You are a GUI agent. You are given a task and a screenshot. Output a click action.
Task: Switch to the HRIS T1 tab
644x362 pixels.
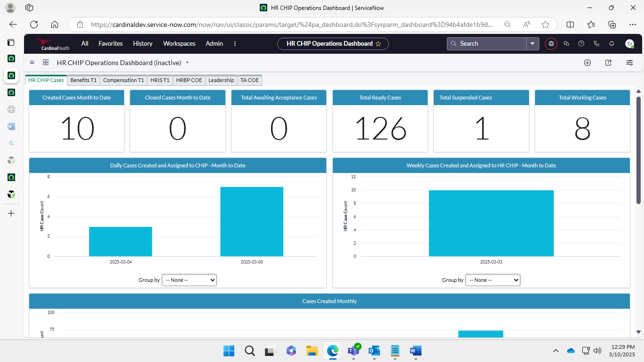(160, 80)
